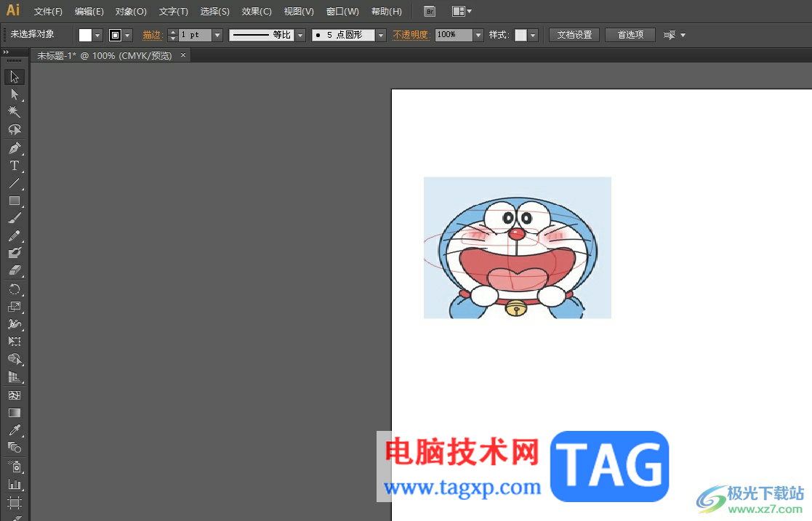Open the 样式 style dropdown arrow
The image size is (812, 521).
533,35
